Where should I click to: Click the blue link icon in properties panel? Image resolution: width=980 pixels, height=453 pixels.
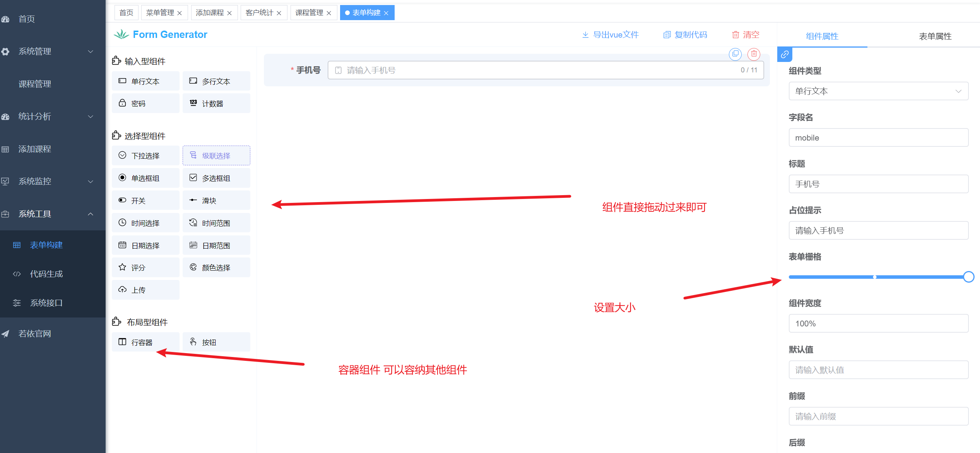(785, 55)
